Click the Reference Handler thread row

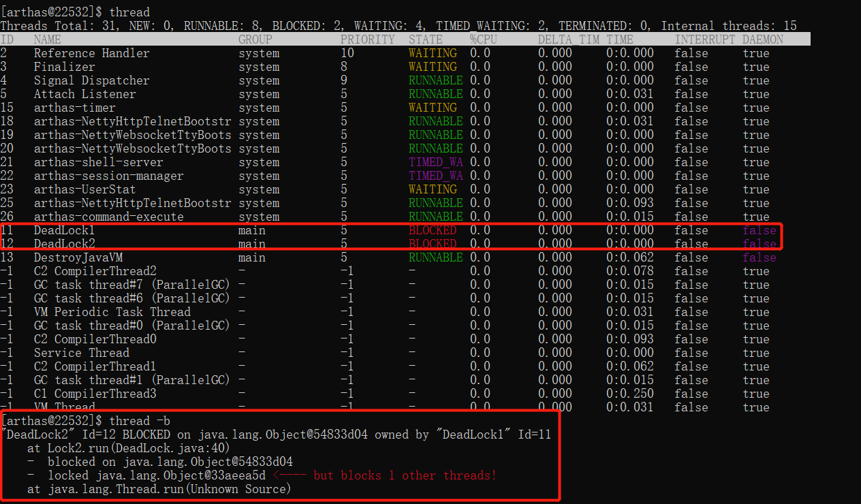pyautogui.click(x=405, y=53)
